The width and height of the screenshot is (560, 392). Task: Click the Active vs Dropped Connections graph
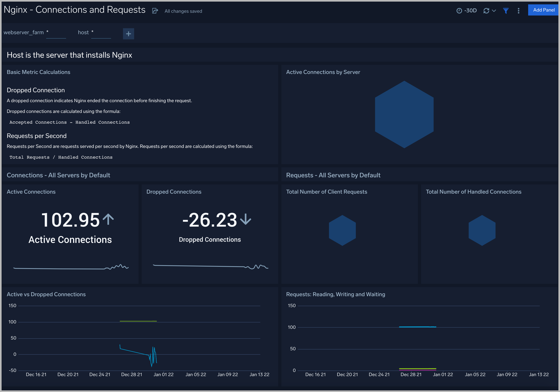pyautogui.click(x=140, y=340)
